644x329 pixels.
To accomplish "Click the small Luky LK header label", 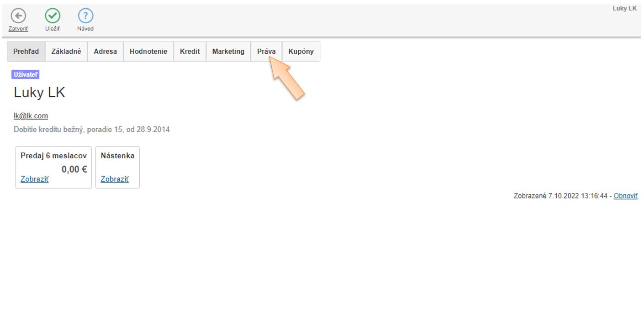I will pyautogui.click(x=624, y=9).
